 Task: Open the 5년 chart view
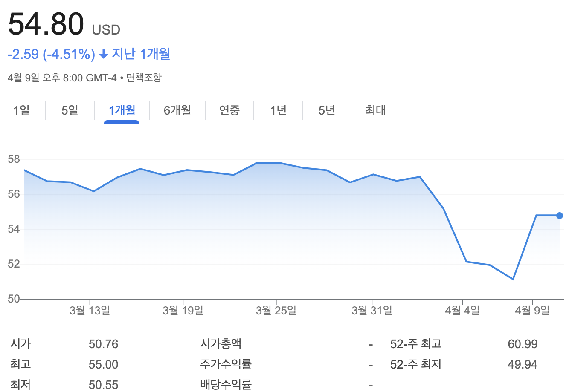coord(326,110)
